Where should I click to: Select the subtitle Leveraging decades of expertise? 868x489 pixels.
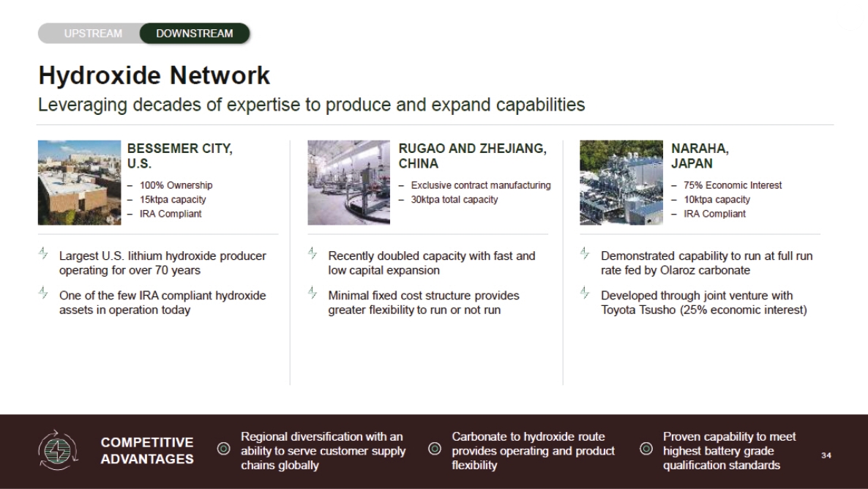point(312,105)
